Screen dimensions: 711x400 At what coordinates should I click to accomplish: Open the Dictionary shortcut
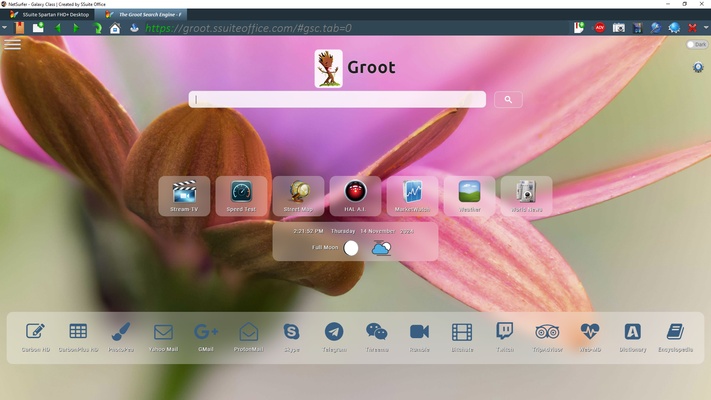[633, 337]
